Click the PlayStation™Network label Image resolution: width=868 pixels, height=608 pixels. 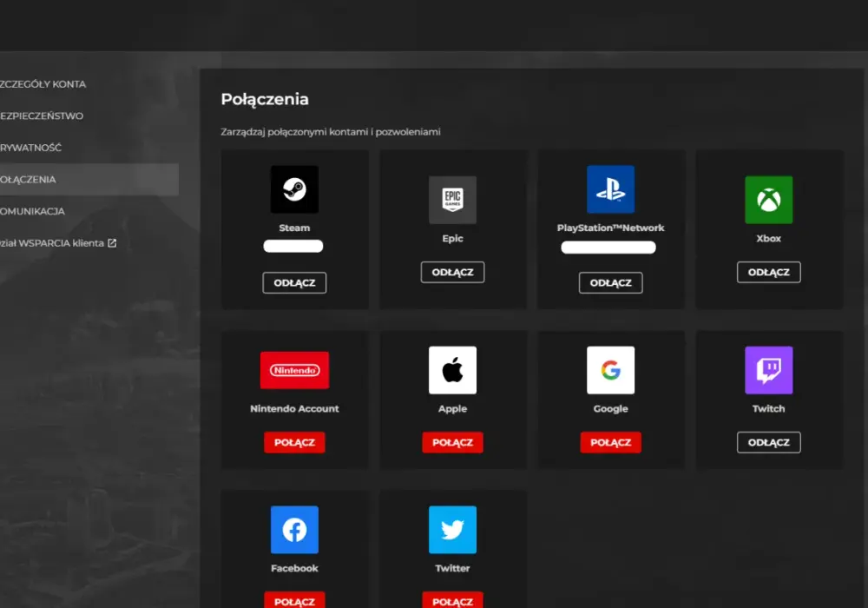point(610,228)
